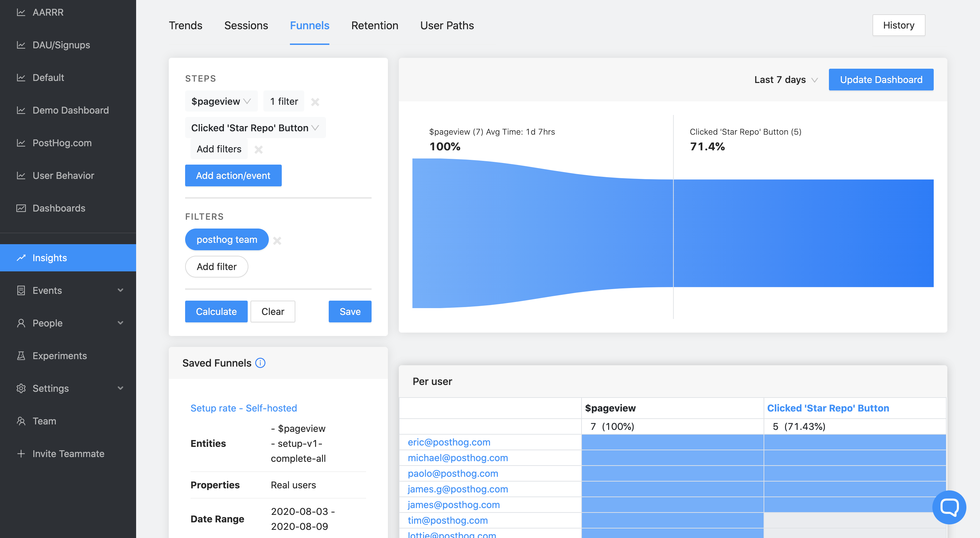This screenshot has width=980, height=538.
Task: Expand the Events sidebar section
Action: (120, 290)
